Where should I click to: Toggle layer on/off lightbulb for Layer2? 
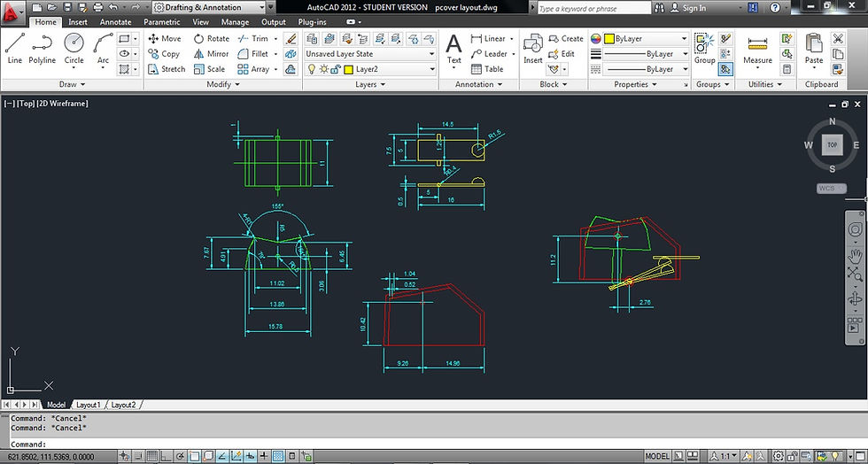pos(312,69)
